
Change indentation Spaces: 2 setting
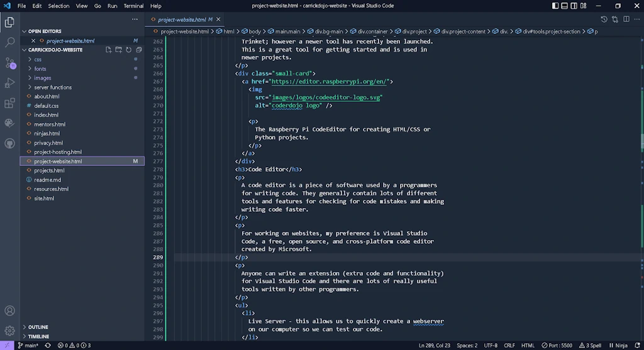coord(467,346)
